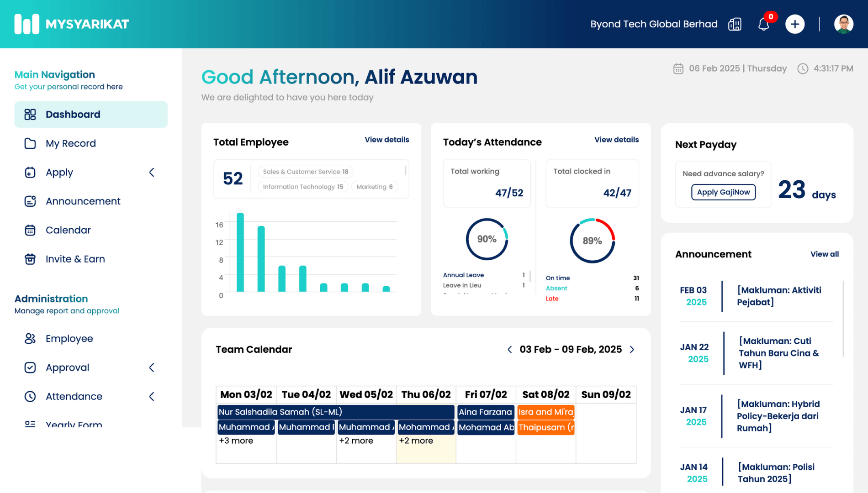Show +2 more events on Wednesday
Viewport: 868px width, 493px height.
pyautogui.click(x=356, y=441)
